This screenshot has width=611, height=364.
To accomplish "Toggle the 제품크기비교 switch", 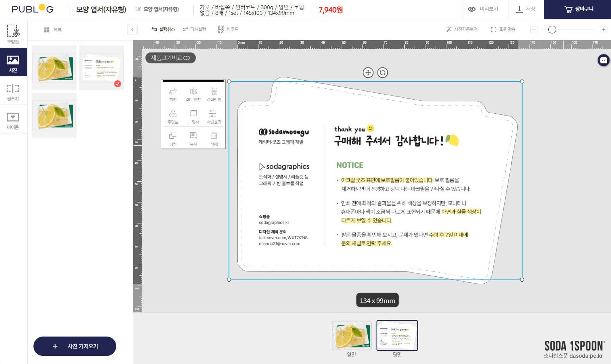I will point(170,58).
